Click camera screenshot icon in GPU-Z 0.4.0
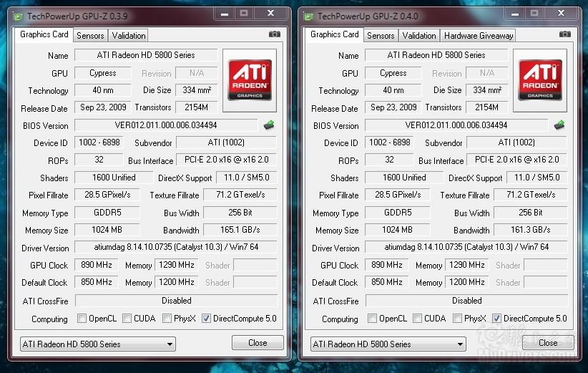The width and height of the screenshot is (588, 373). pyautogui.click(x=564, y=34)
